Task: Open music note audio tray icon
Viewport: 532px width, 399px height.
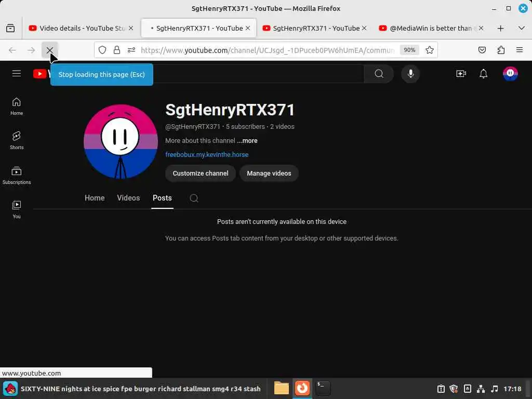Action: pyautogui.click(x=495, y=389)
